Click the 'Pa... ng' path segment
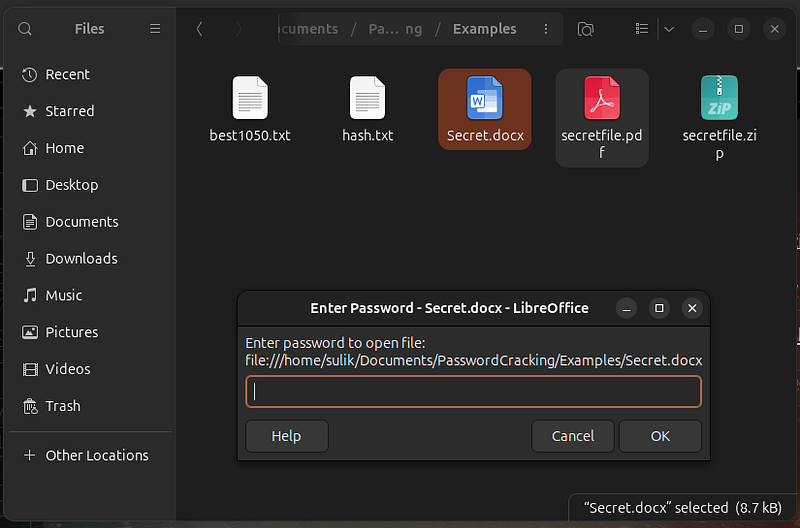Screen dimensions: 800x528 click(395, 29)
